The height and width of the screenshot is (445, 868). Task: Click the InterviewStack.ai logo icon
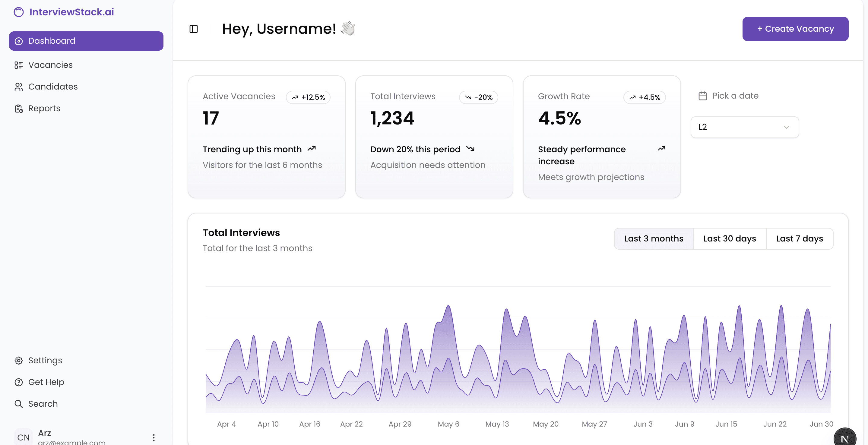point(18,12)
